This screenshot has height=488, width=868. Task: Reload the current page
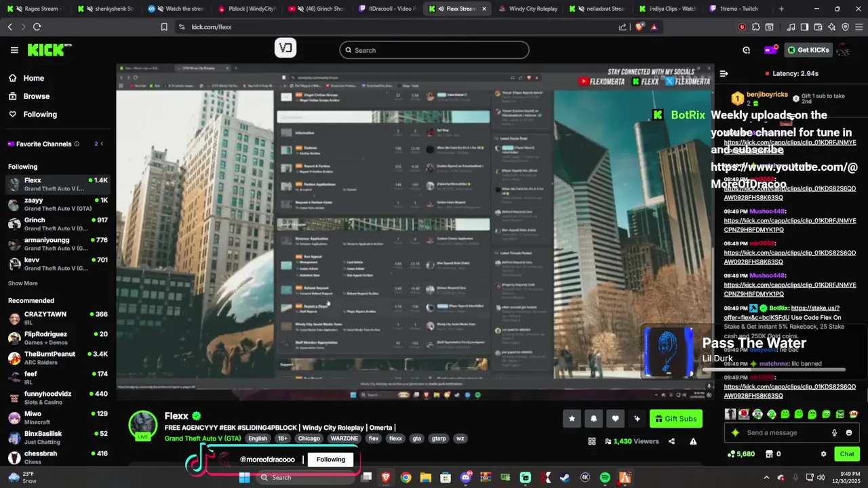[x=37, y=27]
